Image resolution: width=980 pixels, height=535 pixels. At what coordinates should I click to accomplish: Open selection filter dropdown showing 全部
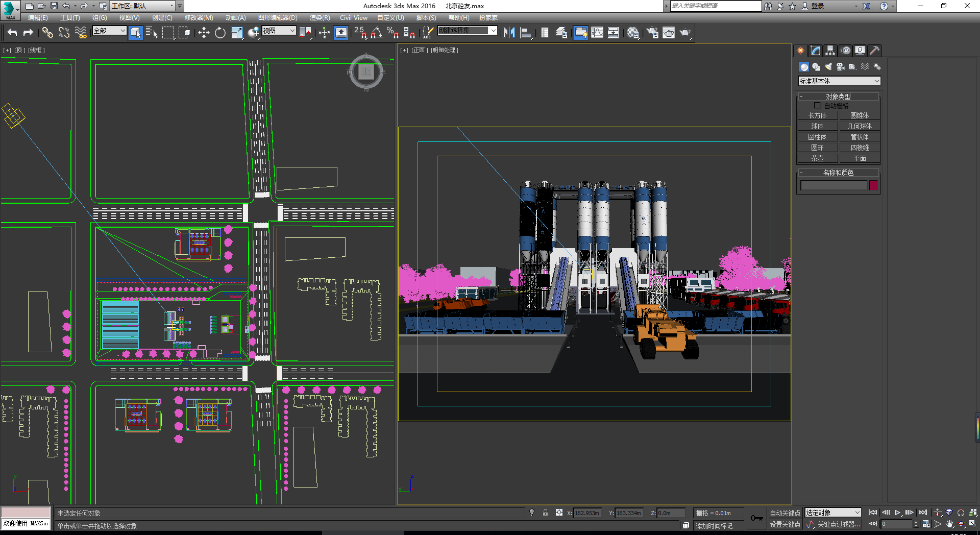109,31
